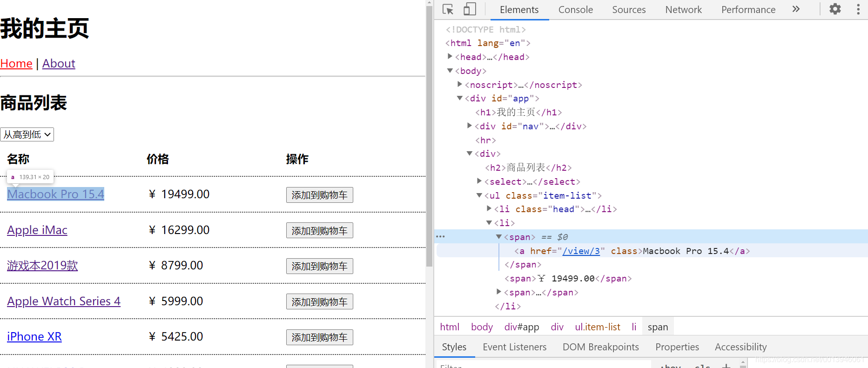Image resolution: width=868 pixels, height=368 pixels.
Task: Switch to the Elements tab
Action: tap(519, 10)
